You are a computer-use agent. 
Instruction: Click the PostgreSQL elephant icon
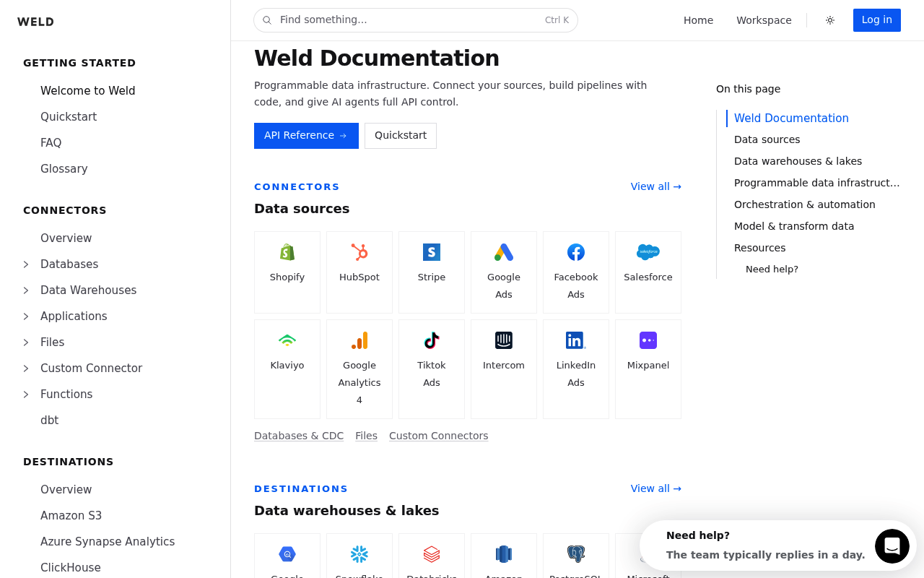pyautogui.click(x=576, y=554)
